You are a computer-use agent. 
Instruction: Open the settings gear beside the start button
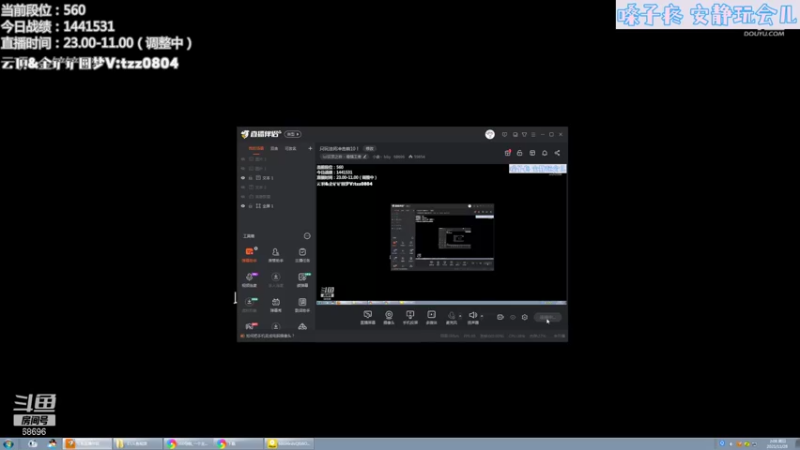[x=524, y=317]
